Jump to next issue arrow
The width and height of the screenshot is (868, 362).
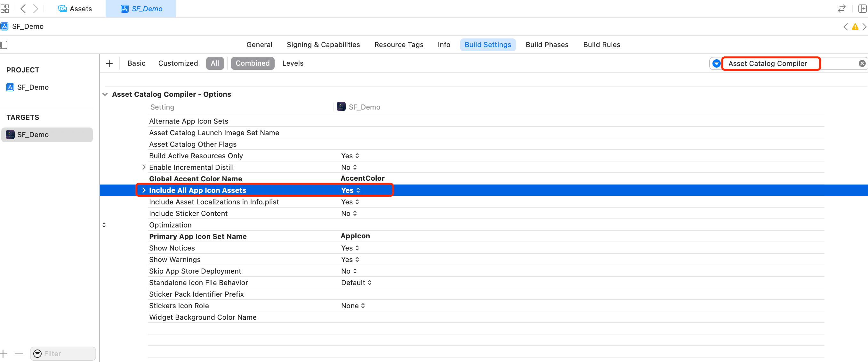pyautogui.click(x=864, y=27)
